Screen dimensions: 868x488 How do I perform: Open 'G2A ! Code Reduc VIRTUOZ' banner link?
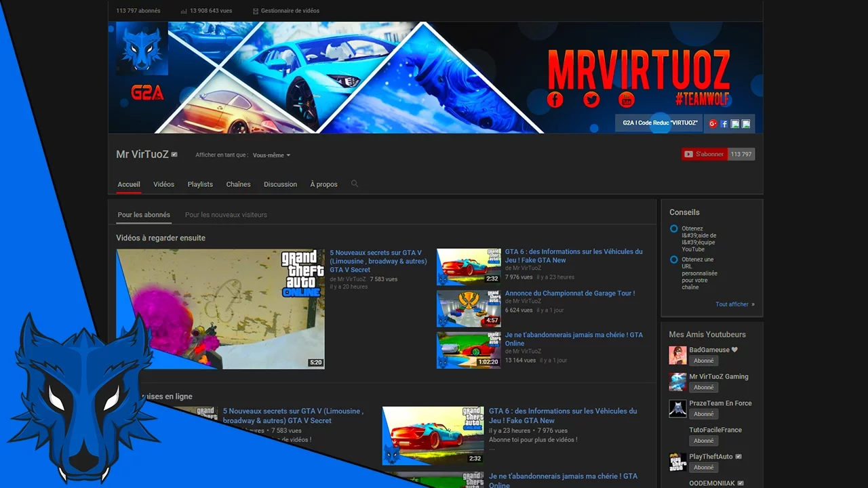(660, 123)
